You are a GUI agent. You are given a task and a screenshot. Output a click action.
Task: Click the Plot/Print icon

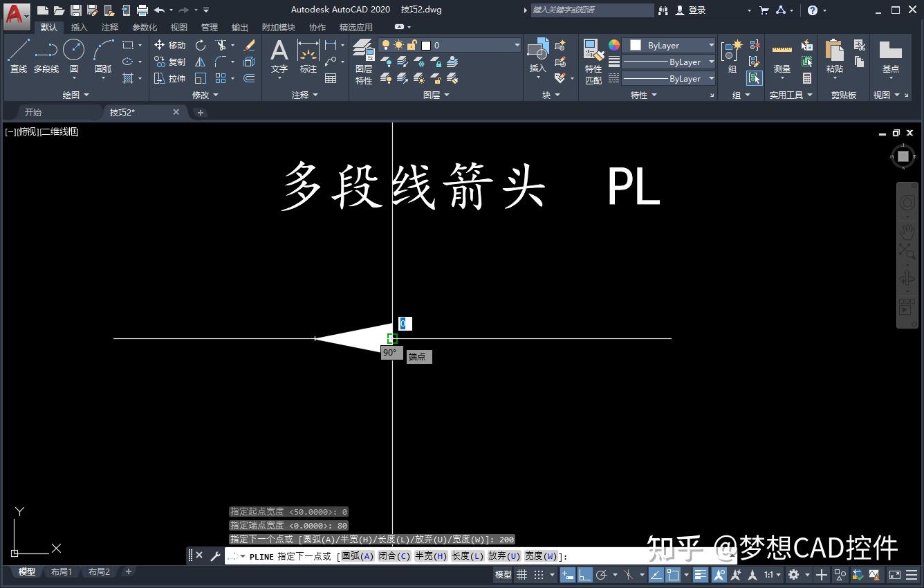(x=142, y=10)
